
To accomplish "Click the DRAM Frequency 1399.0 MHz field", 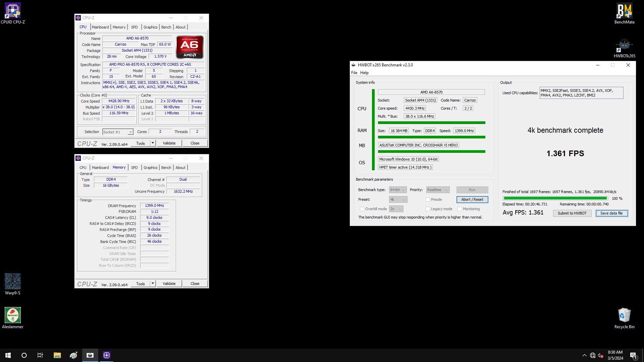I will coord(154,205).
